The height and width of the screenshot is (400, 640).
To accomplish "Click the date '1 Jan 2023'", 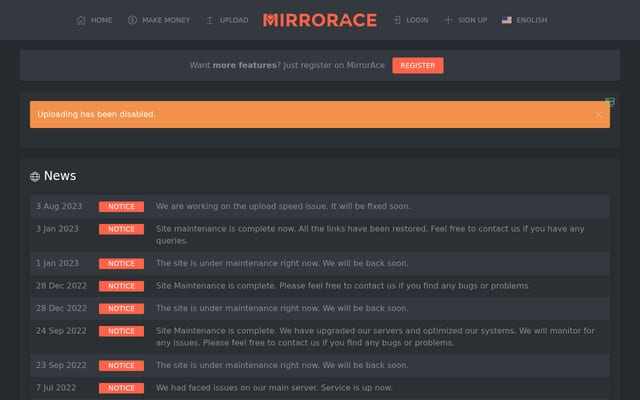I will (x=57, y=263).
